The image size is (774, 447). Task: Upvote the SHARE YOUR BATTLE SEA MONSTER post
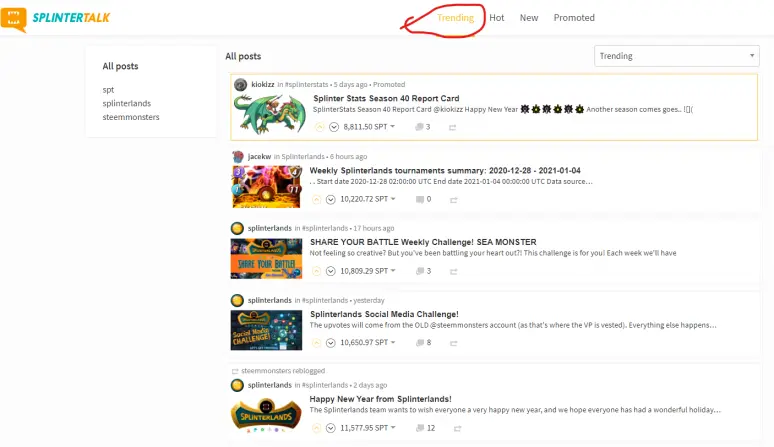point(316,271)
